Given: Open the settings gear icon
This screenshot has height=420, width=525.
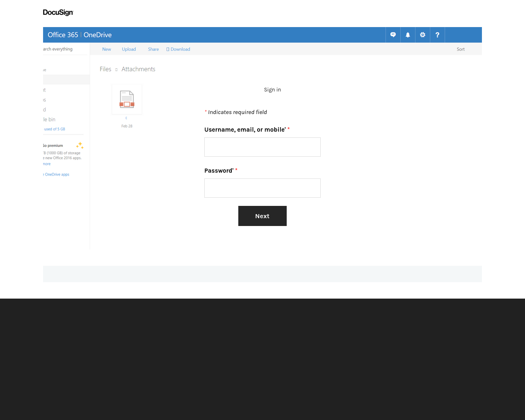Looking at the screenshot, I should point(422,35).
